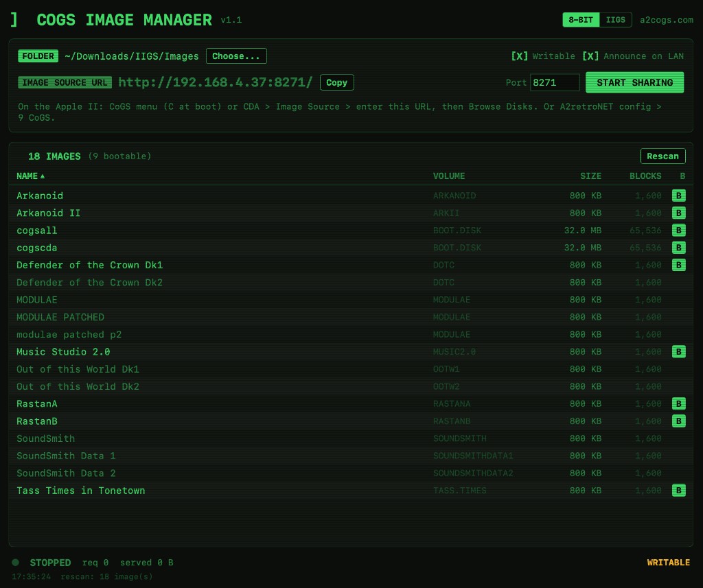703x588 pixels.
Task: Switch to IIGS mode
Action: 615,20
